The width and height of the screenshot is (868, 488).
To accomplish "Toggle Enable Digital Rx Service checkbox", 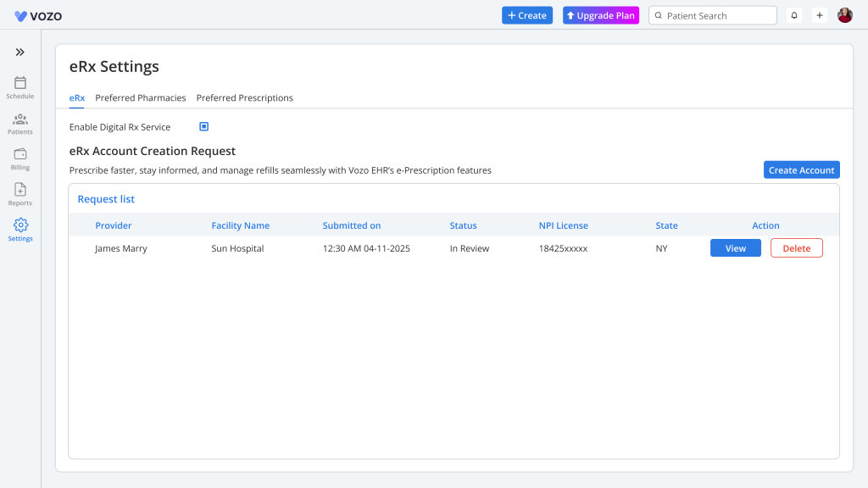I will click(x=204, y=127).
